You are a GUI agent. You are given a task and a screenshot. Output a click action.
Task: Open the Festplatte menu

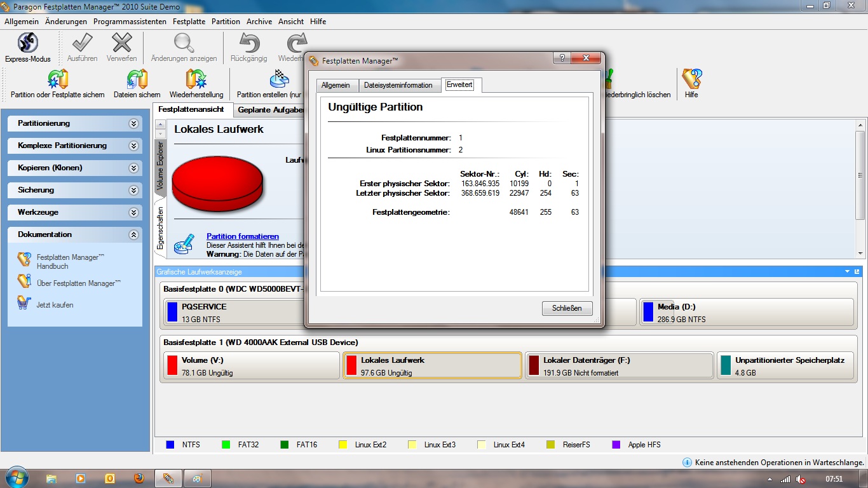(x=189, y=22)
